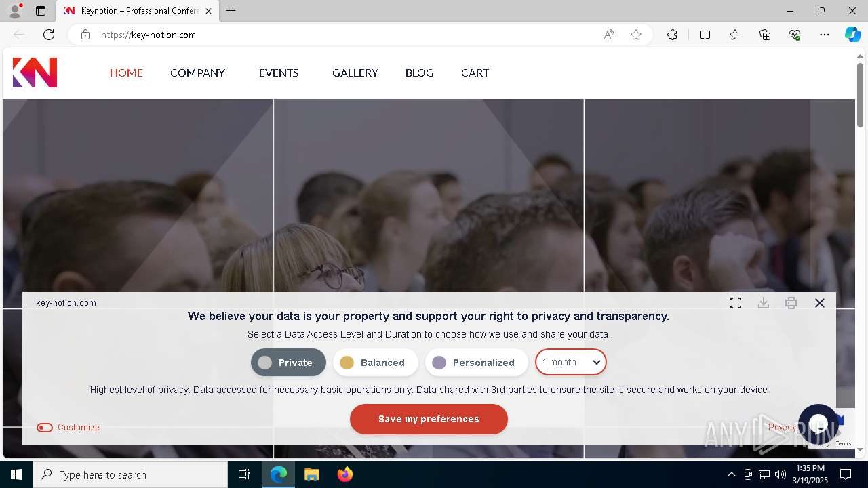Viewport: 868px width, 488px height.
Task: Open Collections panel
Action: [765, 35]
